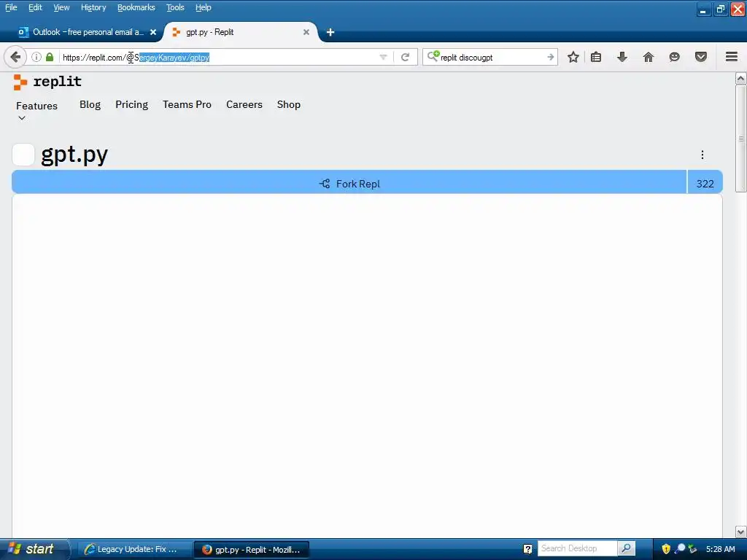The width and height of the screenshot is (747, 560).
Task: Go to Teams Pro page
Action: click(x=187, y=105)
